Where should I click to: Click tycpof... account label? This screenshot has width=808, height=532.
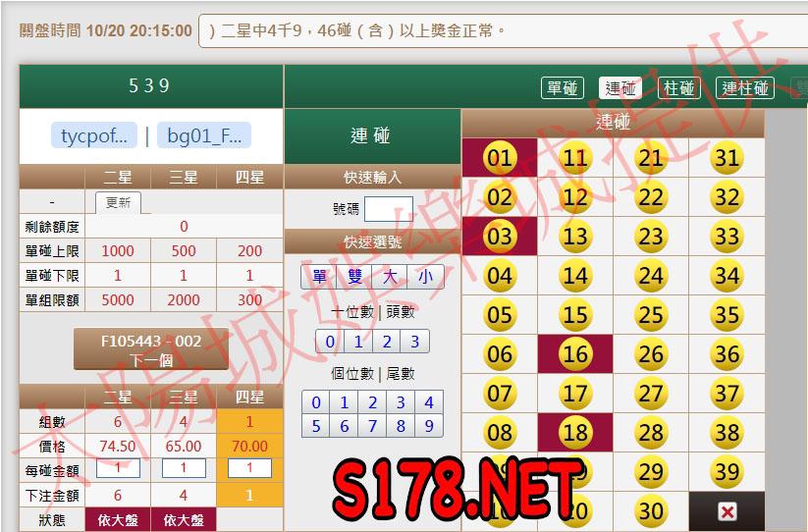94,136
